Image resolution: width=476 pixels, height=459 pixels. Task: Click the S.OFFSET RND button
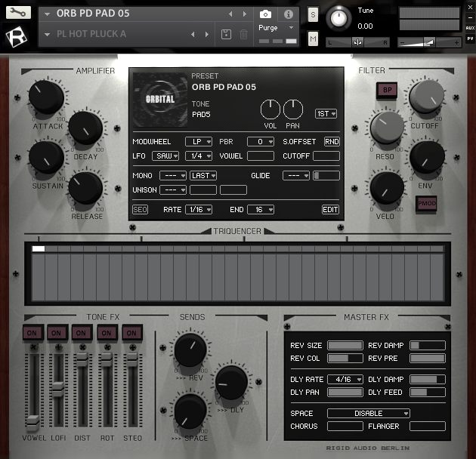coord(332,142)
